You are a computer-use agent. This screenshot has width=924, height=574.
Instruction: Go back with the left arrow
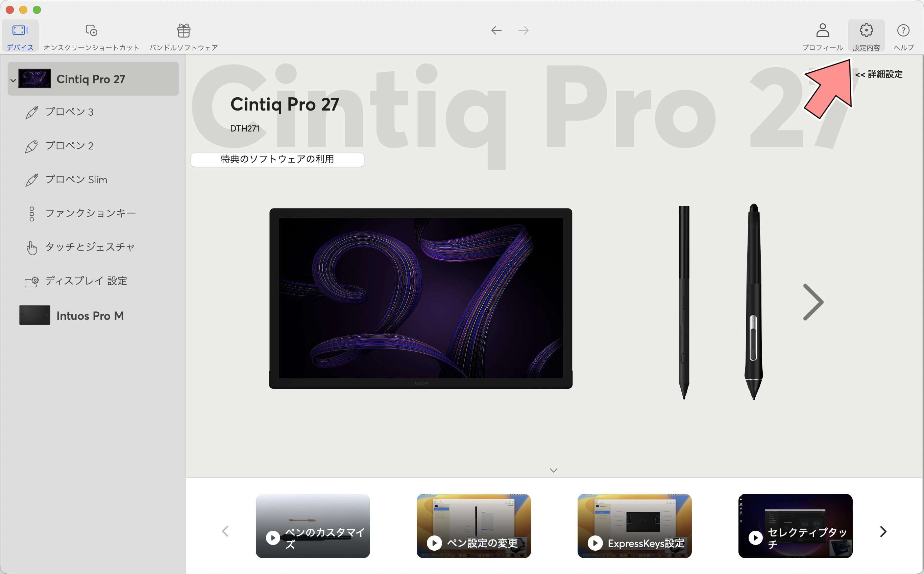click(x=496, y=30)
